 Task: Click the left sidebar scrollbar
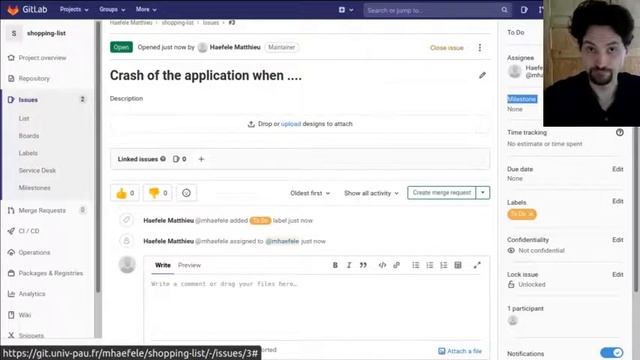coord(98,157)
